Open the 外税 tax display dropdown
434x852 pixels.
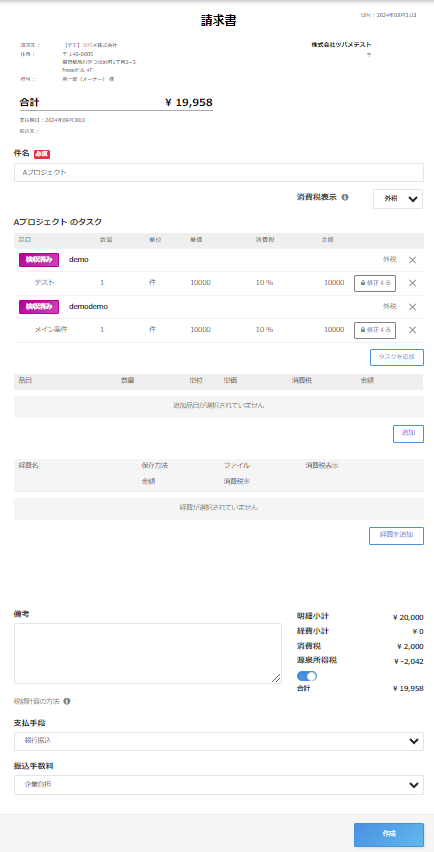(398, 199)
